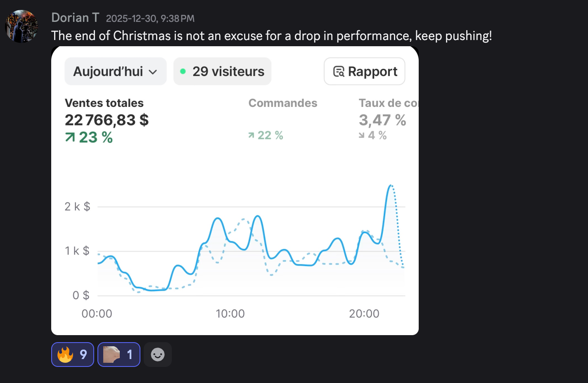The height and width of the screenshot is (383, 588).
Task: Open the add reaction smiley picker
Action: click(x=158, y=355)
